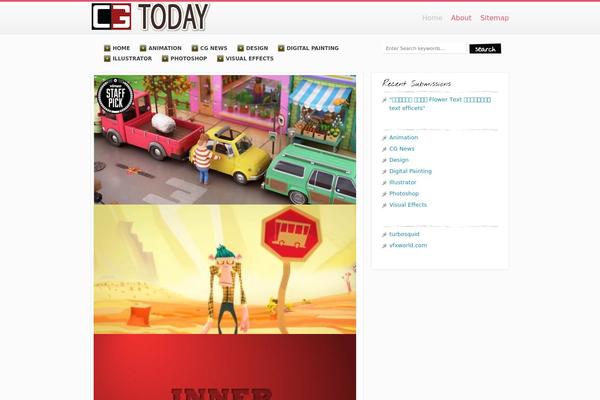Open the Digital Painting sidebar link

tap(410, 171)
